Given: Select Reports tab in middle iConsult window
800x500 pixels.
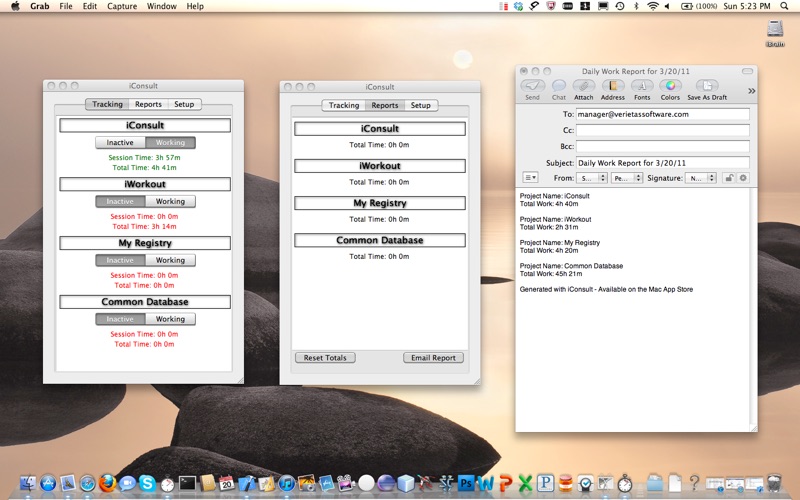Looking at the screenshot, I should tap(385, 105).
